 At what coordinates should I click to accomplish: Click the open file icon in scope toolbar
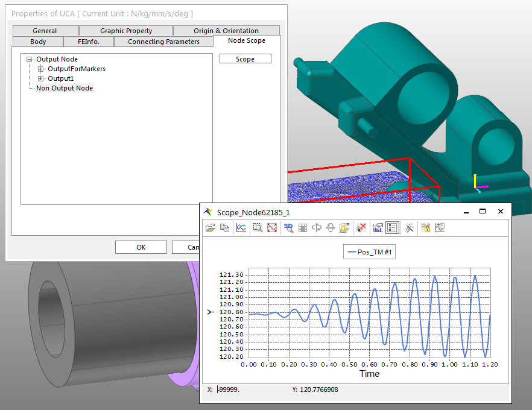coord(210,228)
